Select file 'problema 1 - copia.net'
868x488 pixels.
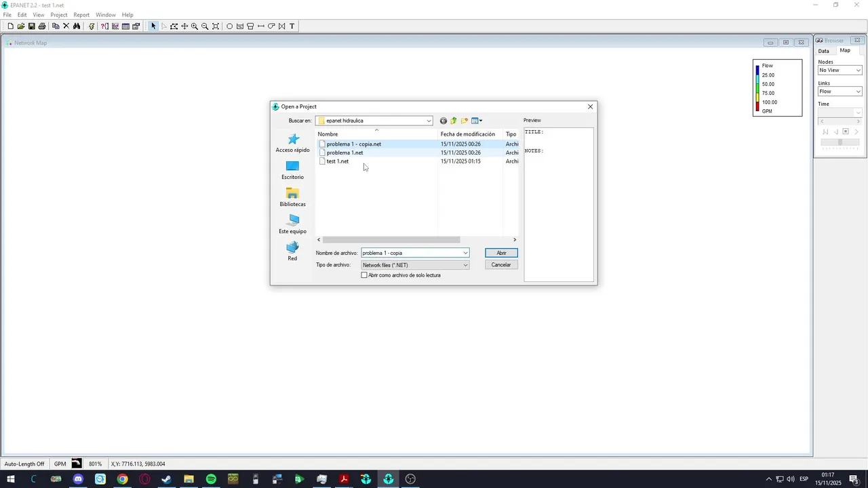tap(353, 144)
